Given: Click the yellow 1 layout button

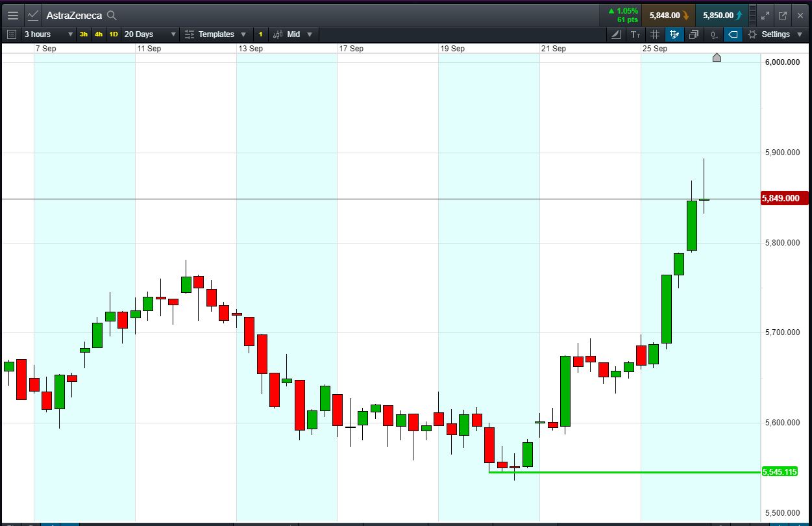Looking at the screenshot, I should click(x=260, y=34).
